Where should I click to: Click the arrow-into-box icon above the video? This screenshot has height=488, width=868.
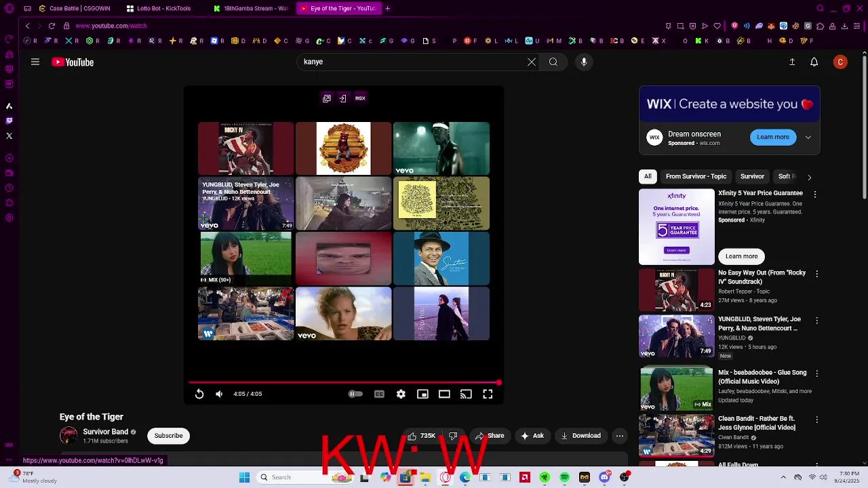click(342, 98)
